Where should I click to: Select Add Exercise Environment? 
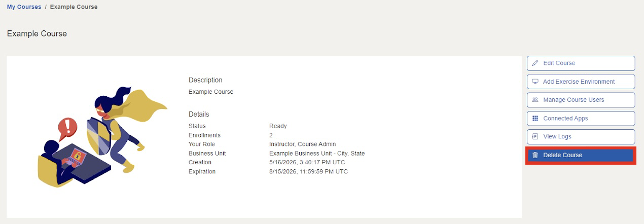point(581,82)
